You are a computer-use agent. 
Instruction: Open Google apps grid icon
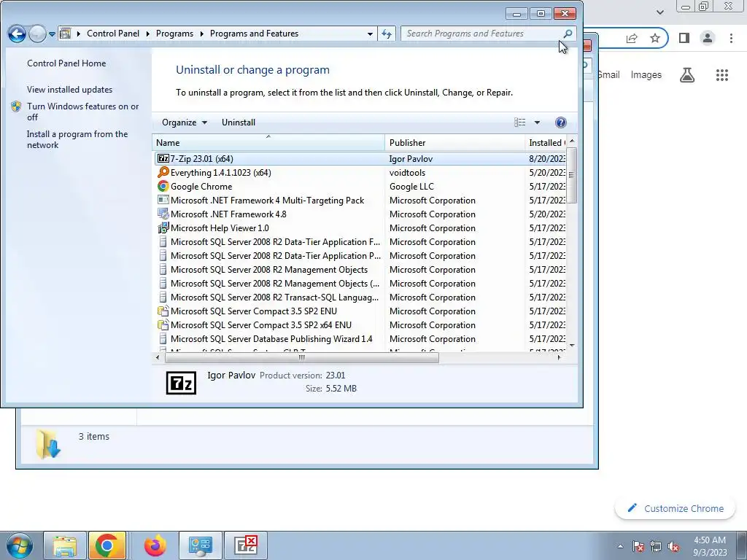point(722,75)
